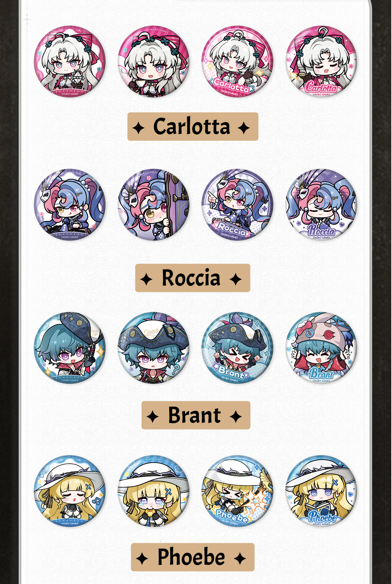
Task: Click the Phoebe name label
Action: pos(193,557)
